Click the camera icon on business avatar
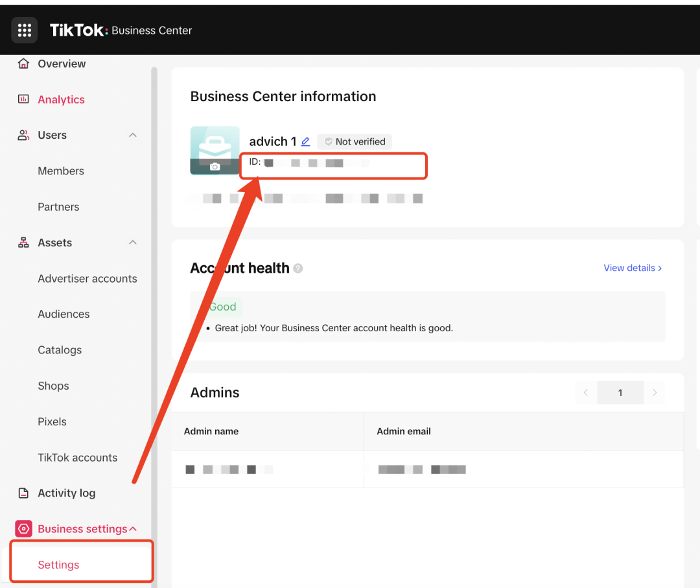700x588 pixels. point(215,167)
